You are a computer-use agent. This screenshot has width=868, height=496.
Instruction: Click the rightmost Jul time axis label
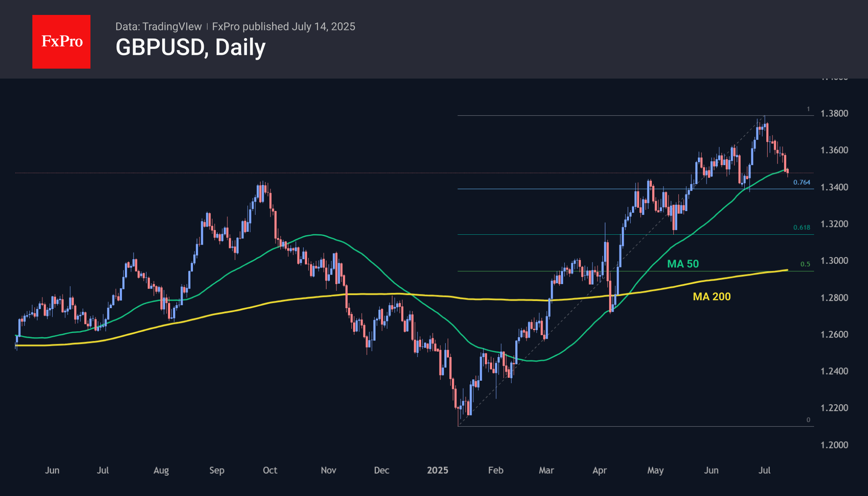(764, 470)
